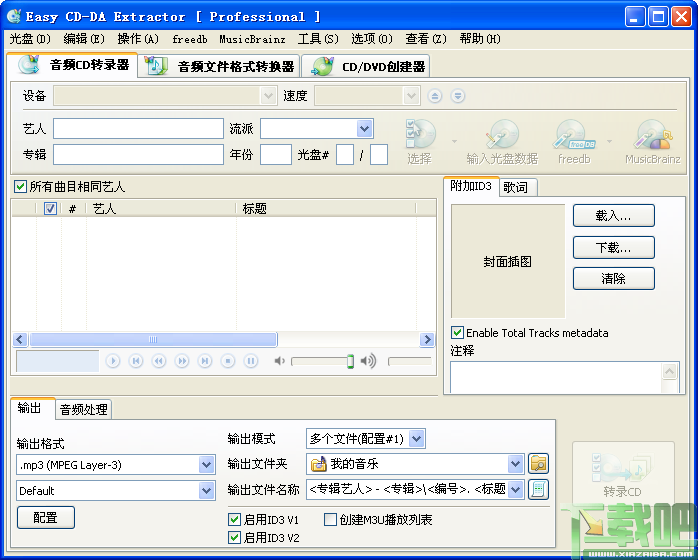Switch to the 歌词 lyrics tab
Screen dimensions: 698x560
click(x=518, y=187)
